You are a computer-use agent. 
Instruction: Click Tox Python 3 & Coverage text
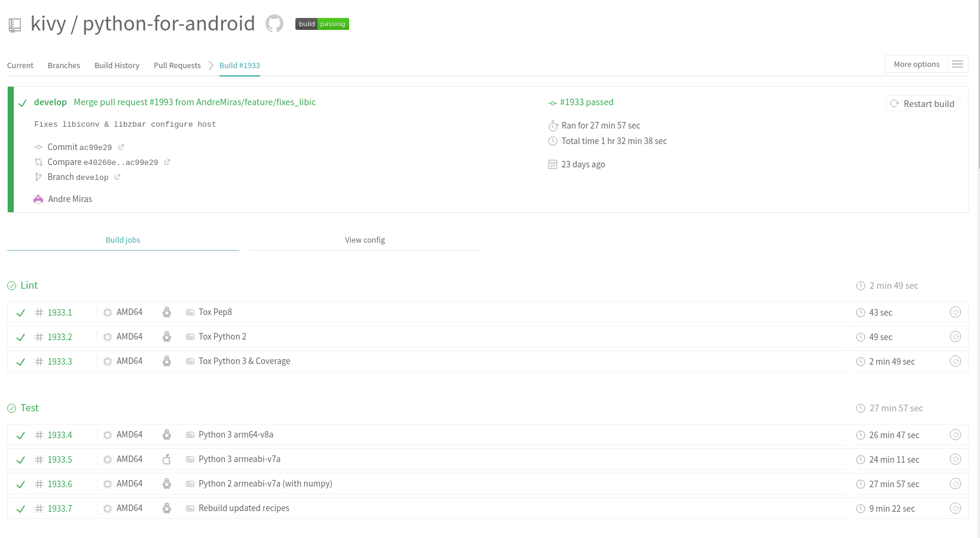click(x=245, y=361)
